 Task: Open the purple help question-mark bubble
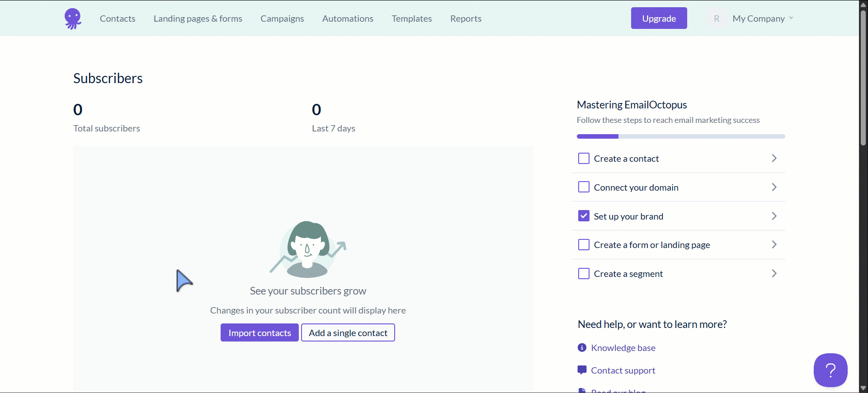[x=830, y=370]
